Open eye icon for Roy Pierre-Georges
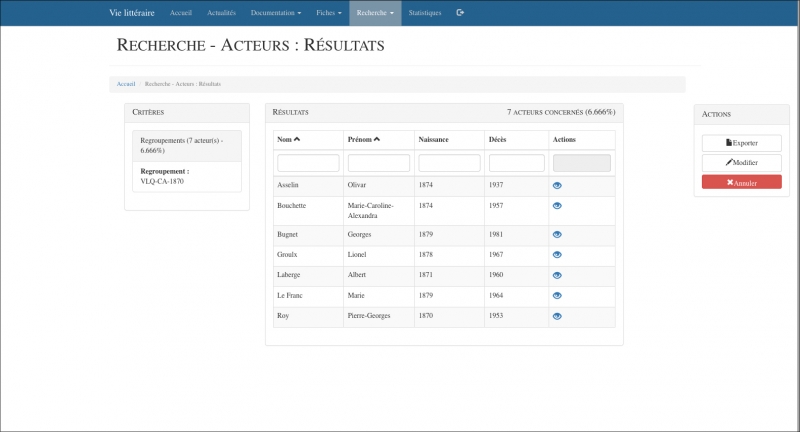Screen dimensions: 800x432 click(x=557, y=316)
